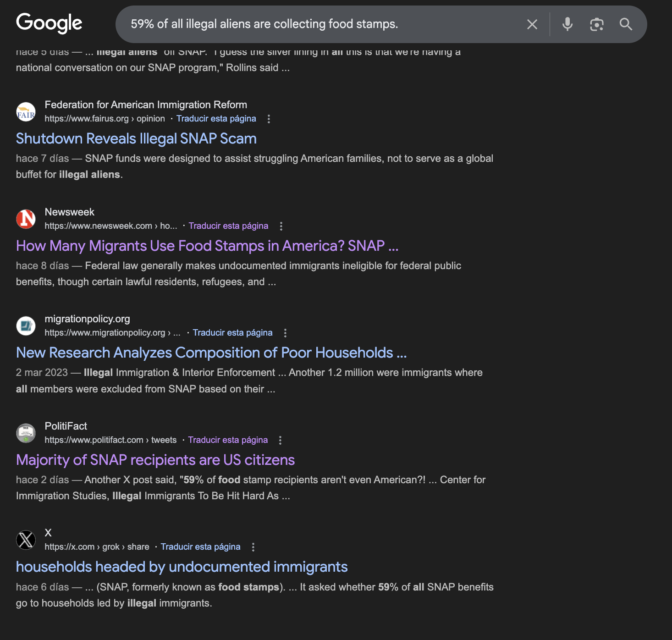Open Google Lens image search
This screenshot has height=640, width=672.
[596, 24]
